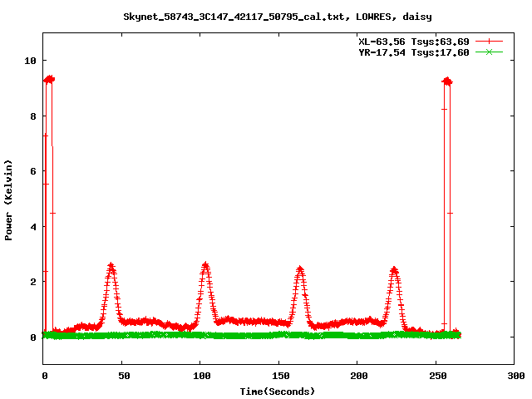The image size is (532, 399).
Task: Click the x-axis tick label 150
Action: (281, 376)
